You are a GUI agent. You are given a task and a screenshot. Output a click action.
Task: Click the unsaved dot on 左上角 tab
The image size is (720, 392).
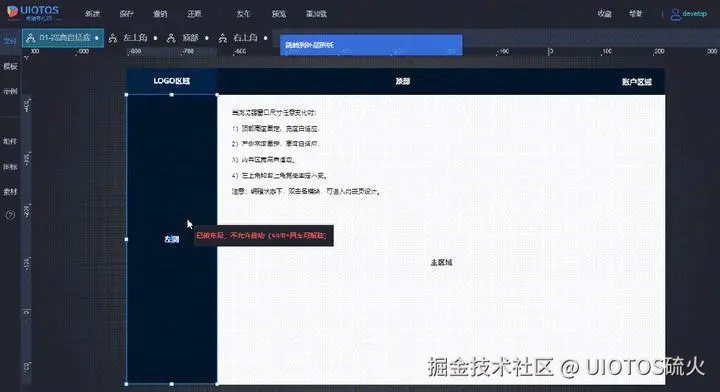click(x=155, y=38)
